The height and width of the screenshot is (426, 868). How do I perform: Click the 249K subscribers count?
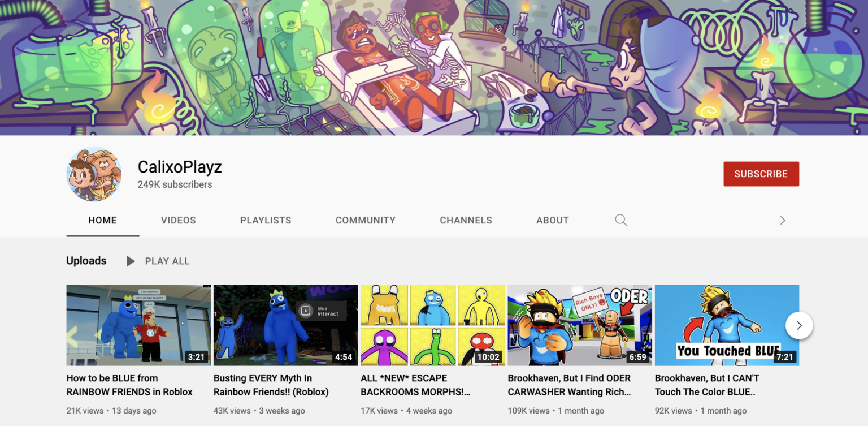click(175, 184)
